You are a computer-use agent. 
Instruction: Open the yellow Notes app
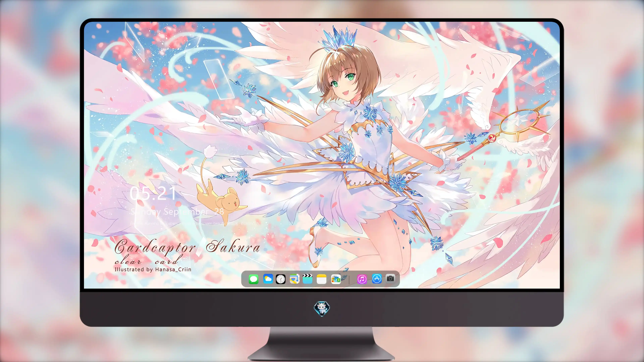point(321,279)
